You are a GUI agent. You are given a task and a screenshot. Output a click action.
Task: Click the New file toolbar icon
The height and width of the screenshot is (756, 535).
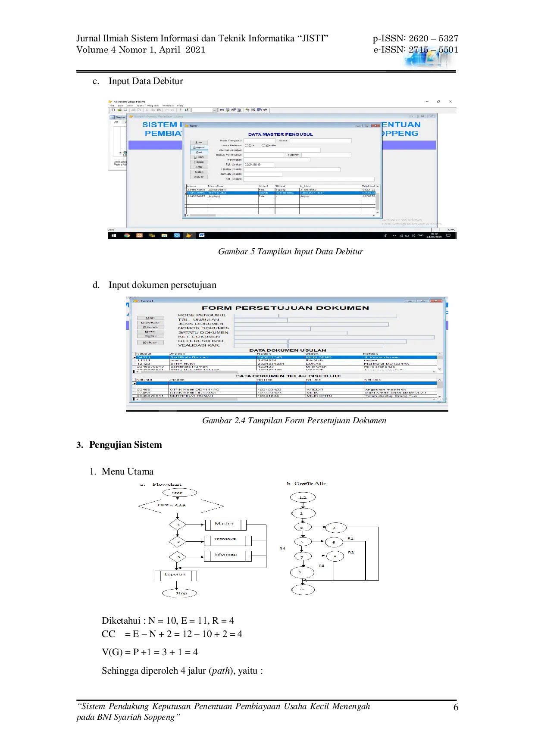[x=113, y=110]
